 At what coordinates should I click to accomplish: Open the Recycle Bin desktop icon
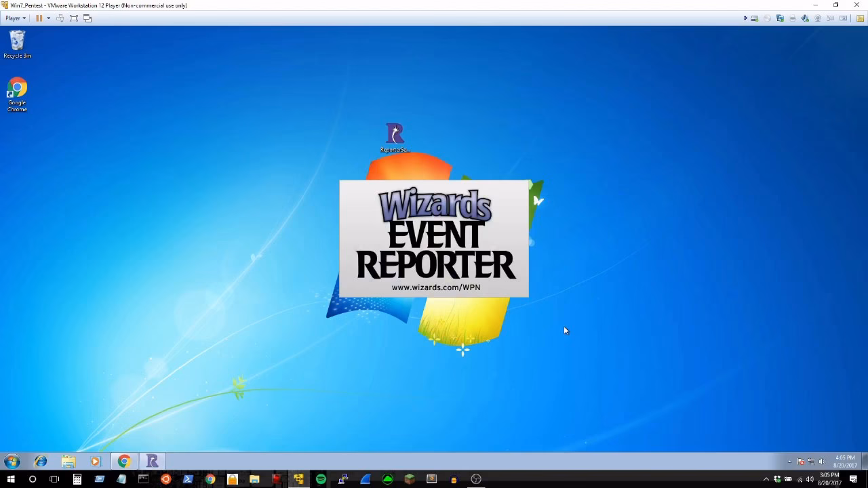[17, 45]
